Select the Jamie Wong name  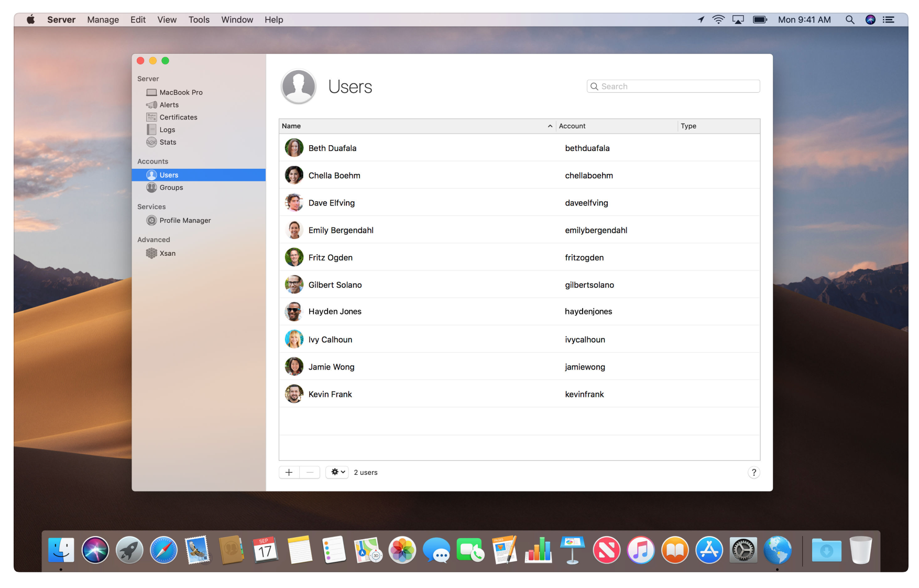[332, 367]
